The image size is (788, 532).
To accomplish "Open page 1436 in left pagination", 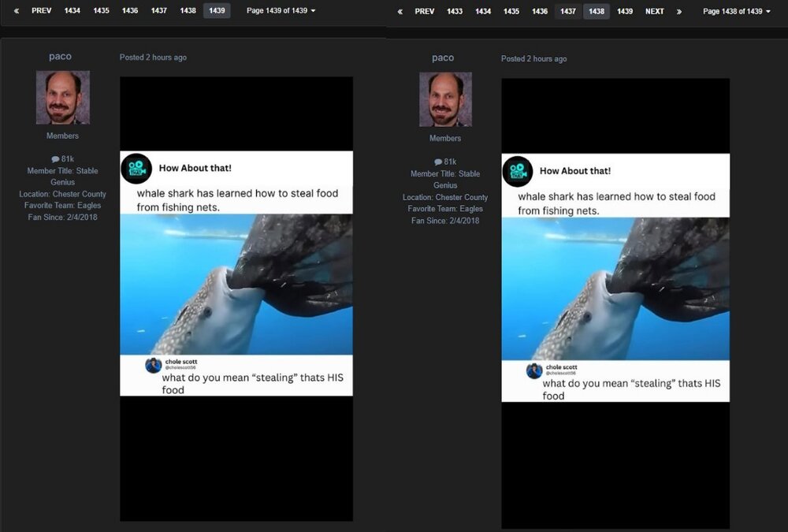I will click(x=130, y=10).
